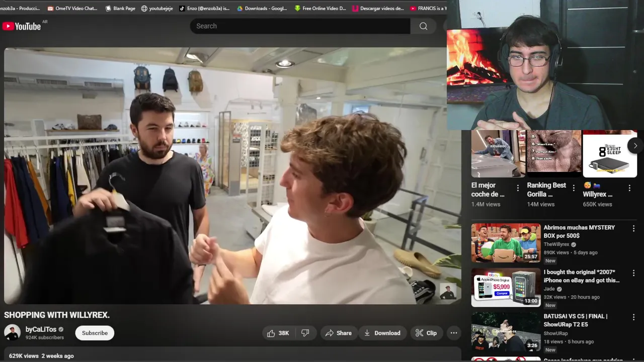
Task: Open options for the 2007 iPhone video
Action: coord(633,273)
